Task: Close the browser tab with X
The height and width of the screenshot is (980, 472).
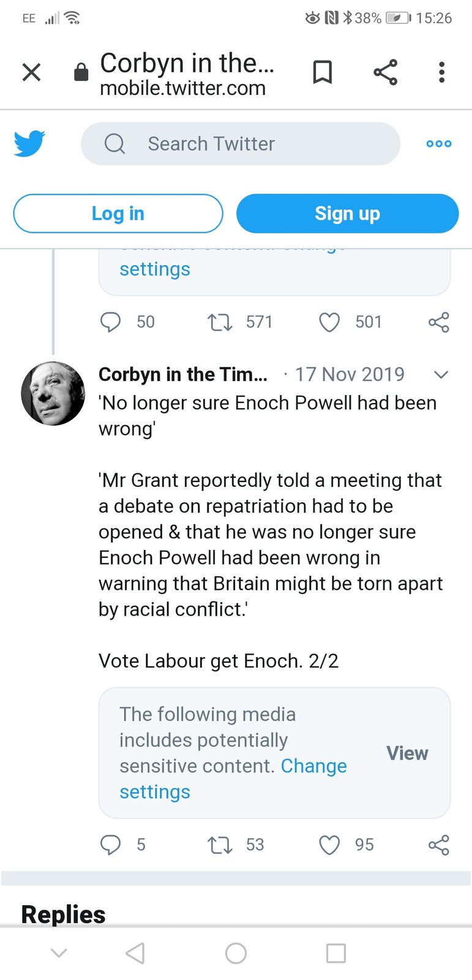Action: [31, 72]
